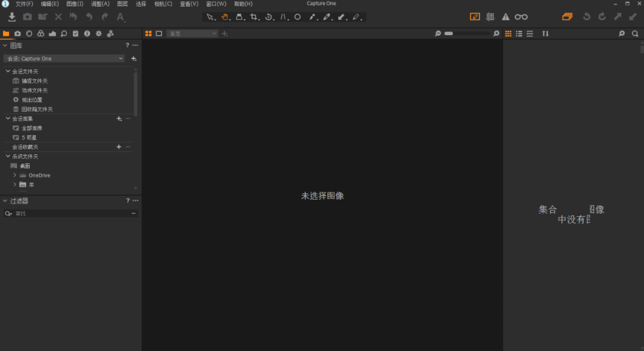644x351 pixels.
Task: Open the Lens circle tool tab
Action: pyautogui.click(x=29, y=33)
